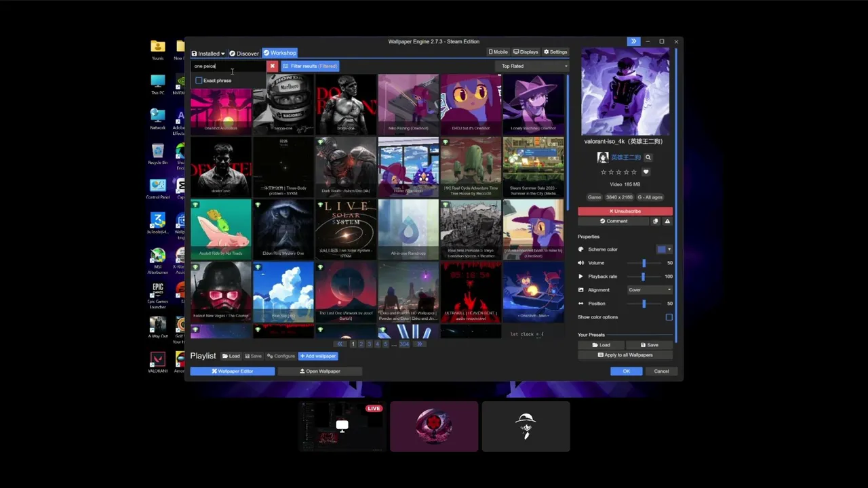Open the Scheme color dropdown arrow
This screenshot has height=488, width=868.
(x=669, y=249)
